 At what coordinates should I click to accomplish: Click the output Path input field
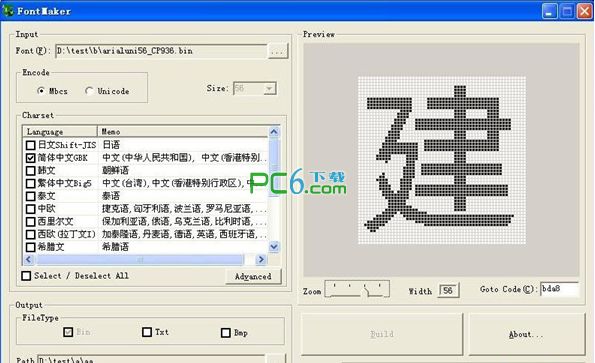click(152, 360)
